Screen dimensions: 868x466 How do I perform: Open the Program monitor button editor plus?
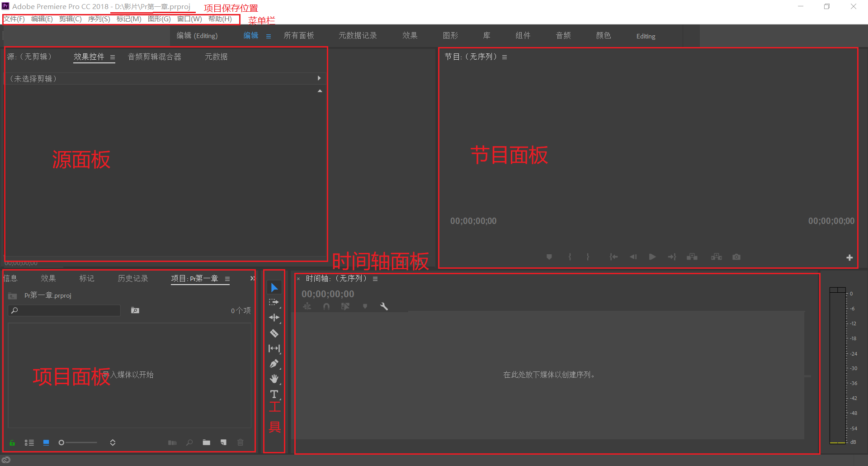[849, 257]
